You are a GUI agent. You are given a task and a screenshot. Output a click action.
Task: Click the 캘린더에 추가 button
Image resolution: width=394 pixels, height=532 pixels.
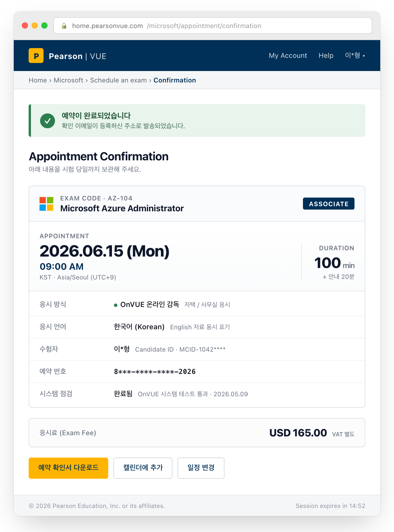coord(143,468)
